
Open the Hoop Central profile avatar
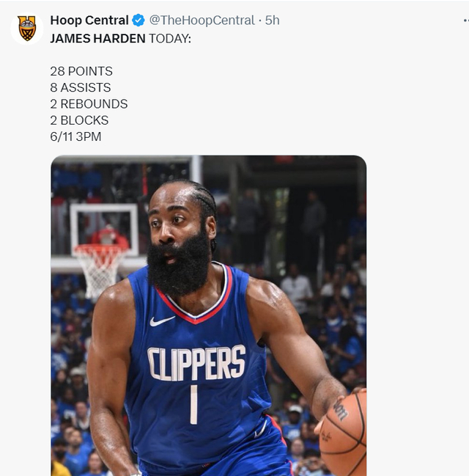(x=27, y=28)
